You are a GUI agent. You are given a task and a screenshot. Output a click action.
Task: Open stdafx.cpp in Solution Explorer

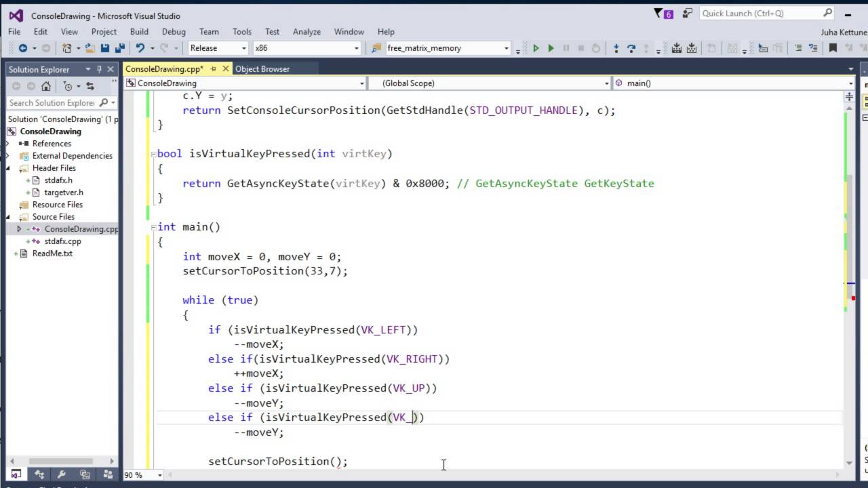coord(62,241)
